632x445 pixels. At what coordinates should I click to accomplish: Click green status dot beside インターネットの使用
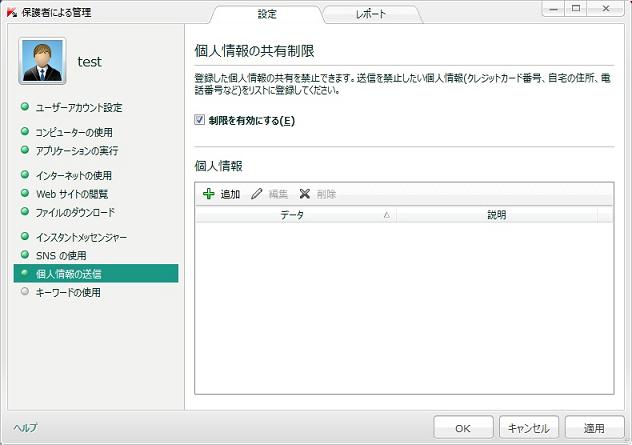tap(25, 175)
